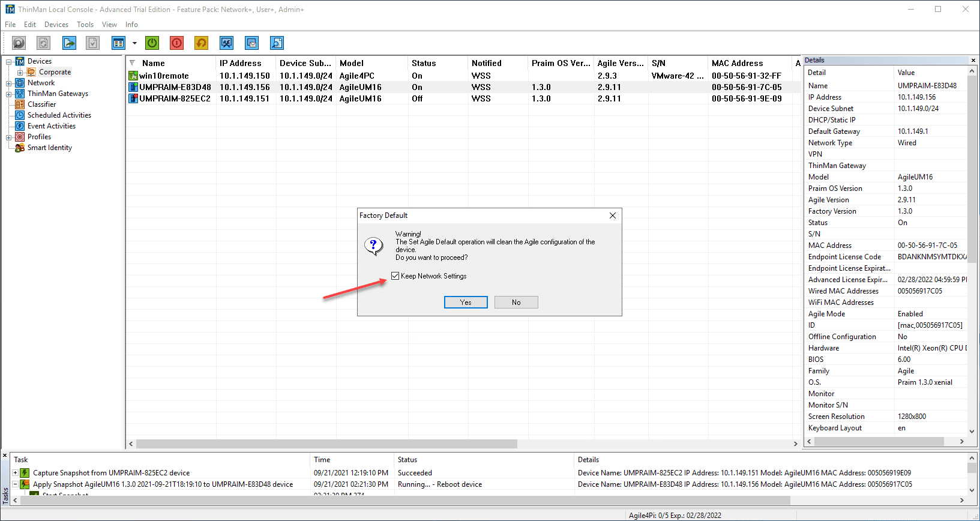980x521 pixels.
Task: Open the Tools menu
Action: tap(85, 25)
